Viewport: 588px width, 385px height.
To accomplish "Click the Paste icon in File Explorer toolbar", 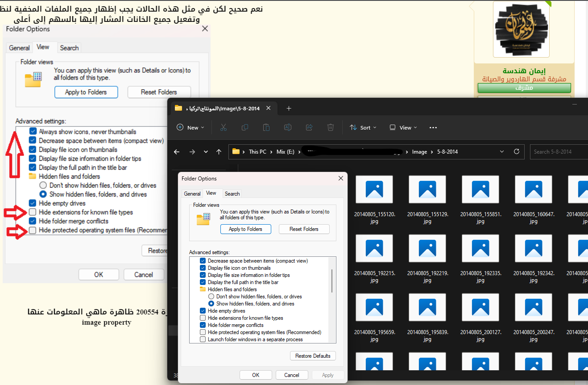I will (266, 127).
